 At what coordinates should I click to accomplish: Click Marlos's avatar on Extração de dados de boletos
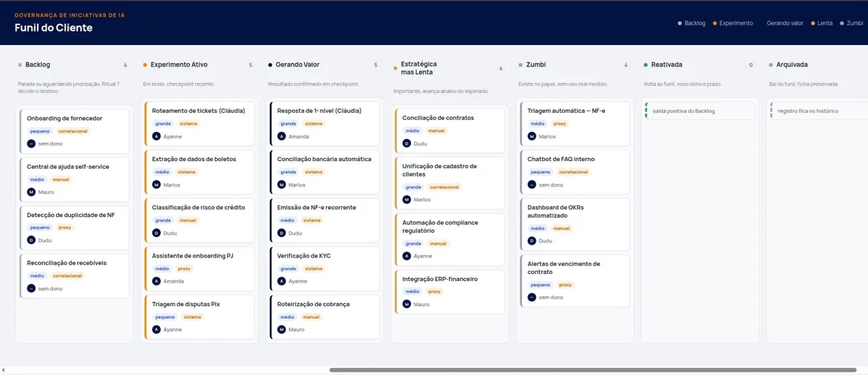point(156,185)
